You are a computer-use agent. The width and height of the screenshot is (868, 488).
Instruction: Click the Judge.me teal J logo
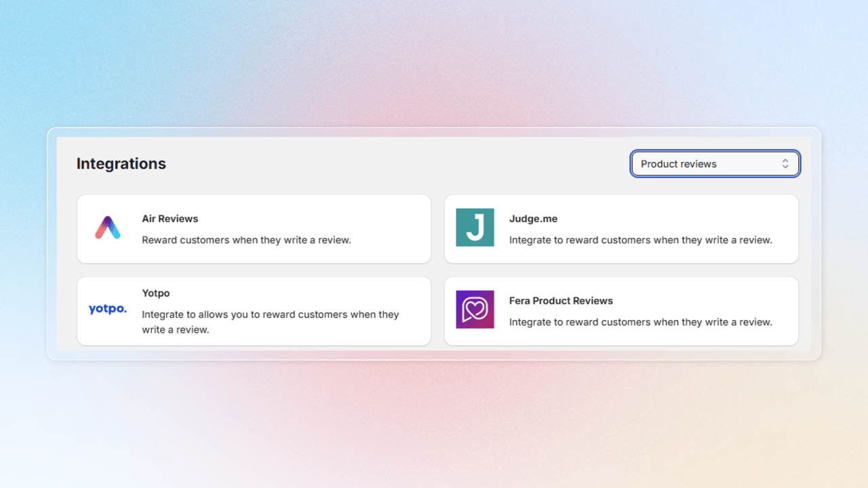475,227
